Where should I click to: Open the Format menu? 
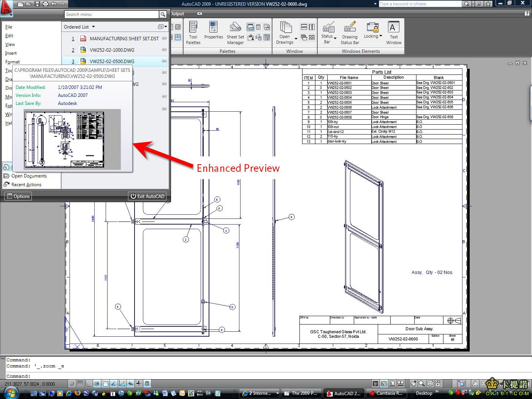[13, 62]
